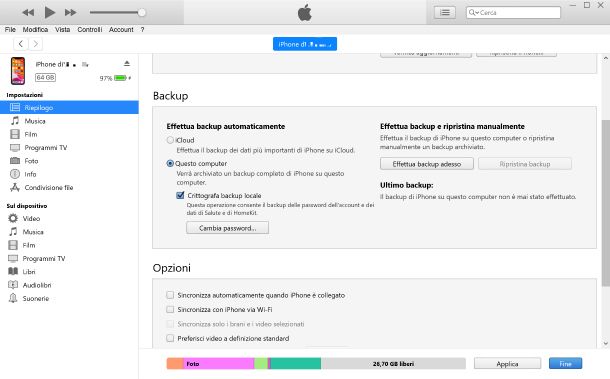Click the play button

[49, 12]
